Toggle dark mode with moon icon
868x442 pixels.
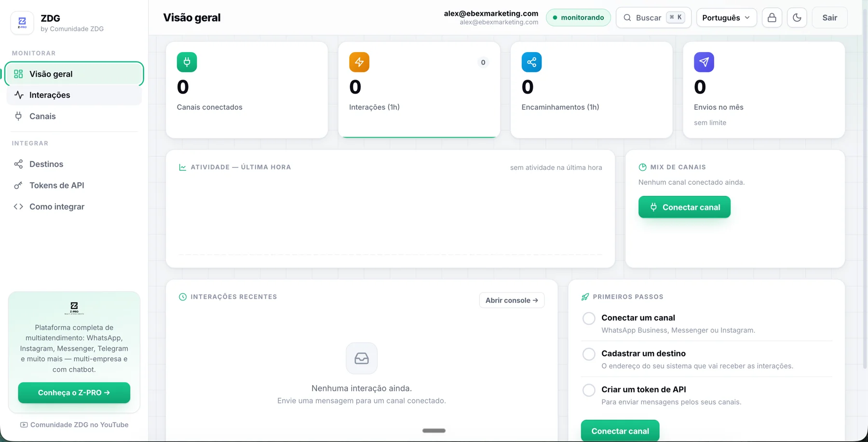click(x=797, y=18)
